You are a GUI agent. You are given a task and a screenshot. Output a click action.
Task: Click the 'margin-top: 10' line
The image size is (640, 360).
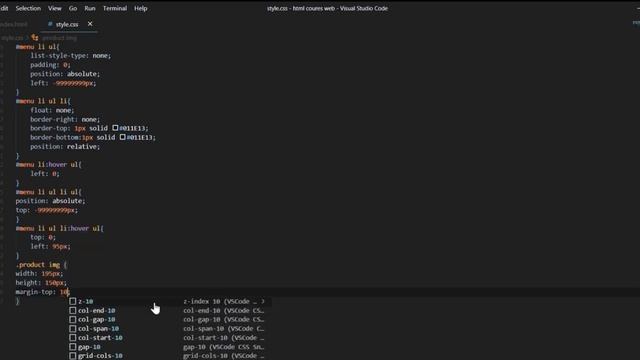(42, 292)
